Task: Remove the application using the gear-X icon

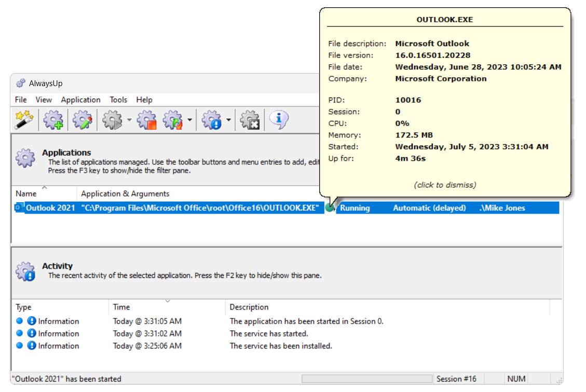Action: click(250, 120)
